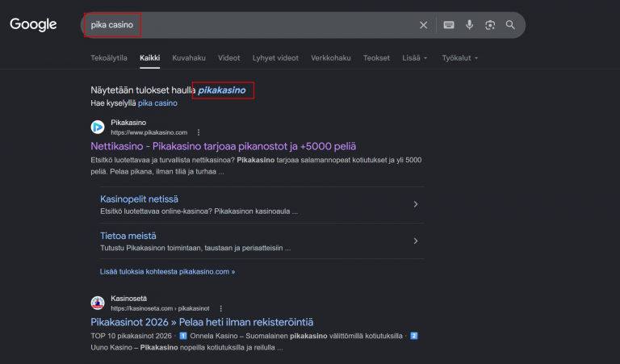Screen dimensions: 620x364
Task: Open options menu beside kasinoseta.com URL
Action: (220, 308)
